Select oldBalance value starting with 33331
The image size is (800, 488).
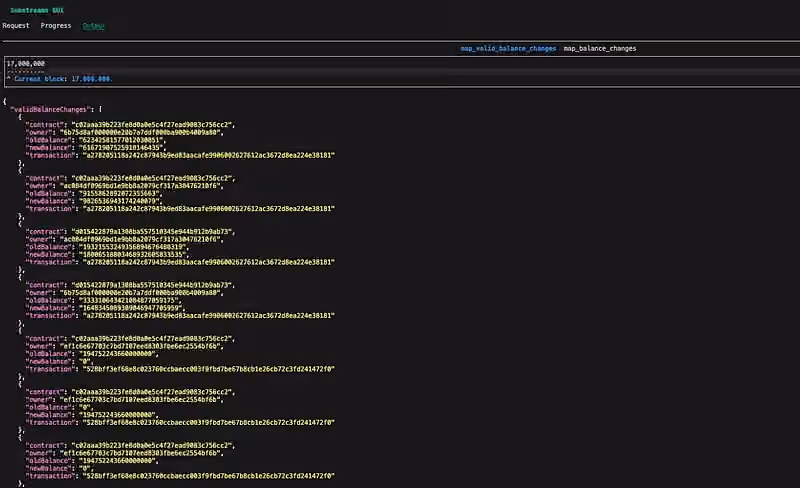(x=128, y=301)
